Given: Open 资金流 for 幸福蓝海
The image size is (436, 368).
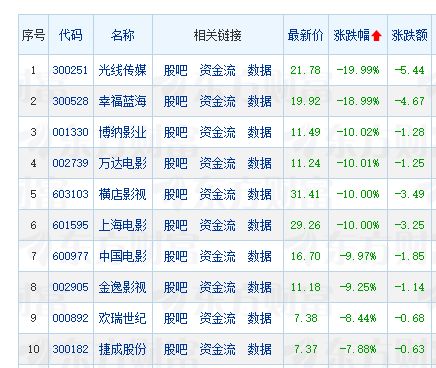Looking at the screenshot, I should 217,101.
